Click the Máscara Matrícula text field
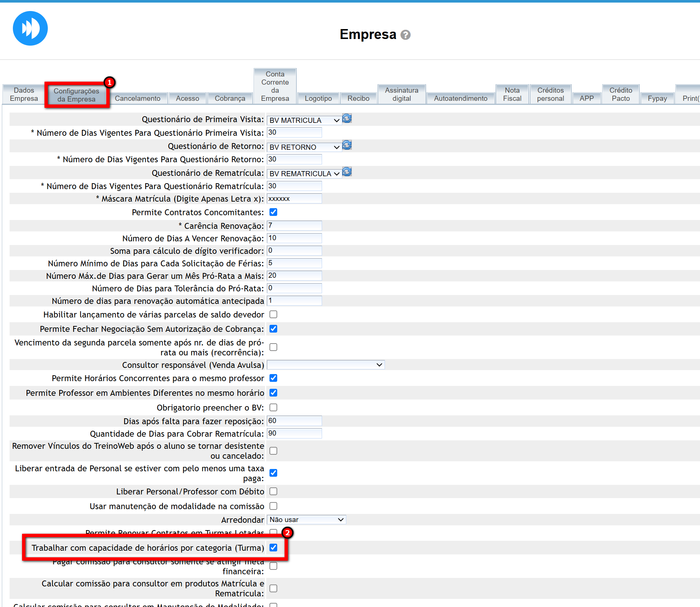700x607 pixels. (x=294, y=199)
